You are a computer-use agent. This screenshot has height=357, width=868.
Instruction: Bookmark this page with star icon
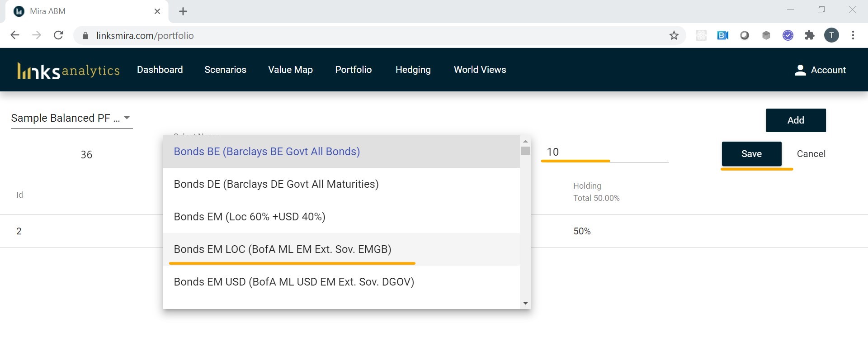674,35
